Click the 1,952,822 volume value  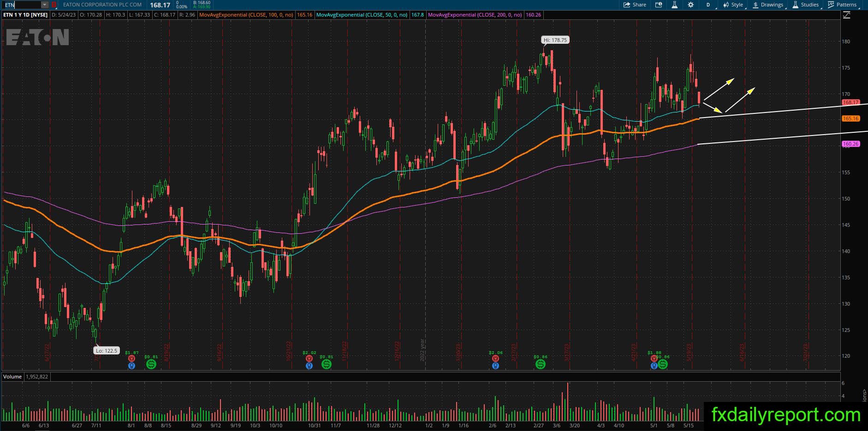(36, 377)
